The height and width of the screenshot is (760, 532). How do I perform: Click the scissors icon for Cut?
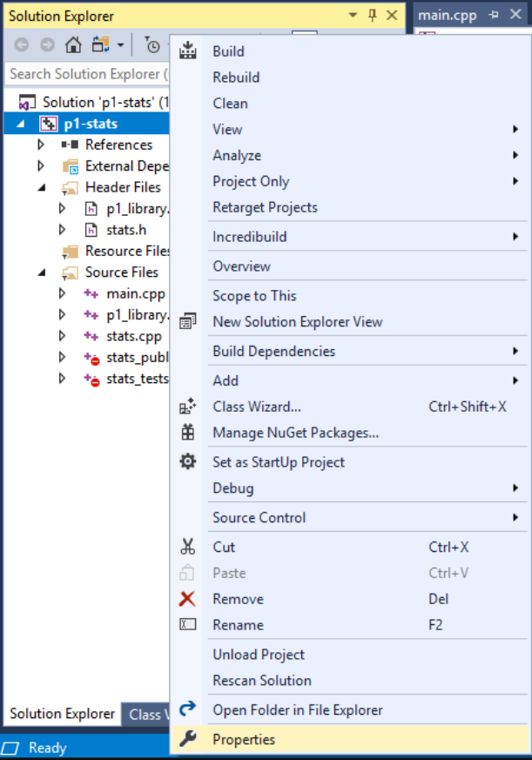point(188,547)
